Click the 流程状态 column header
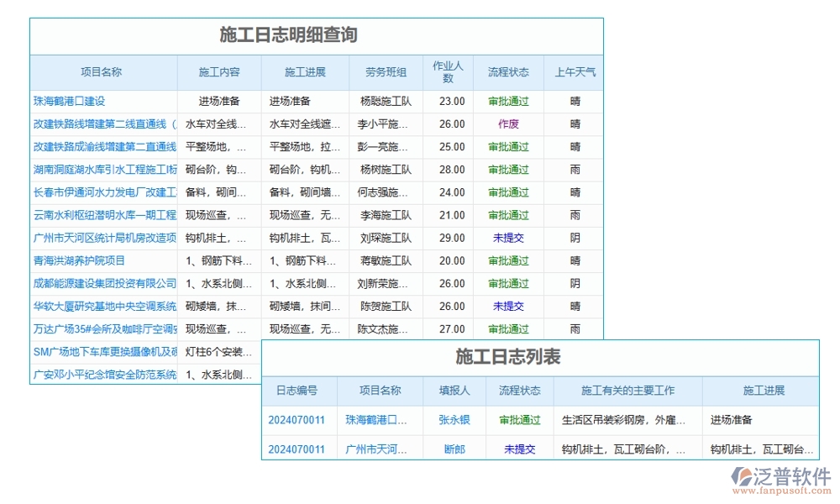 tap(507, 72)
